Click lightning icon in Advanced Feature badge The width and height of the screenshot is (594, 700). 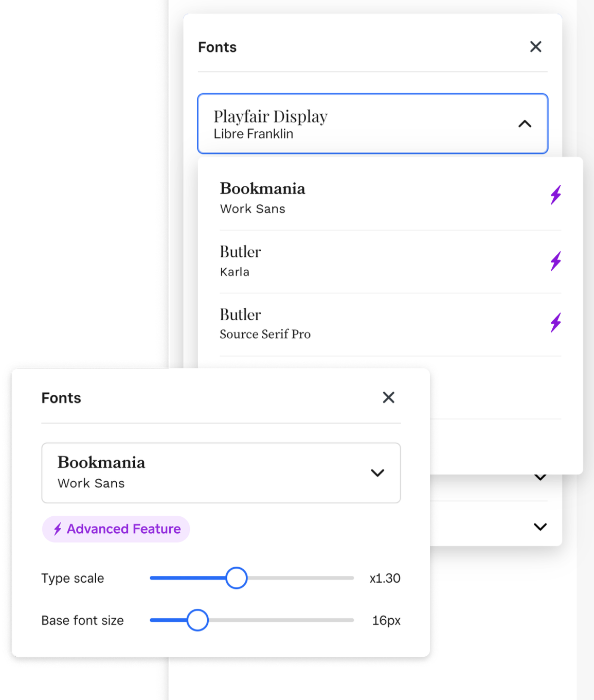[58, 529]
